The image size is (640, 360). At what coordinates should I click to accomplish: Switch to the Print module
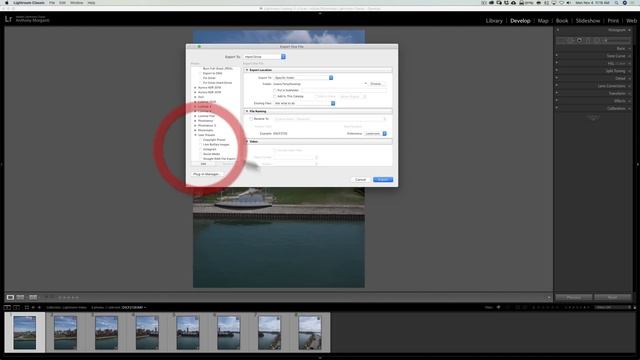(x=613, y=21)
